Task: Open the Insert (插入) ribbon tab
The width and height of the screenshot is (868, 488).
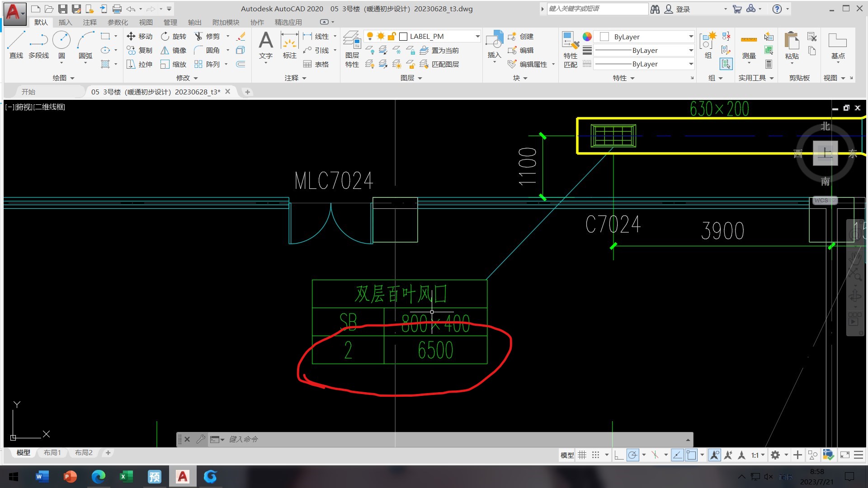Action: [65, 22]
